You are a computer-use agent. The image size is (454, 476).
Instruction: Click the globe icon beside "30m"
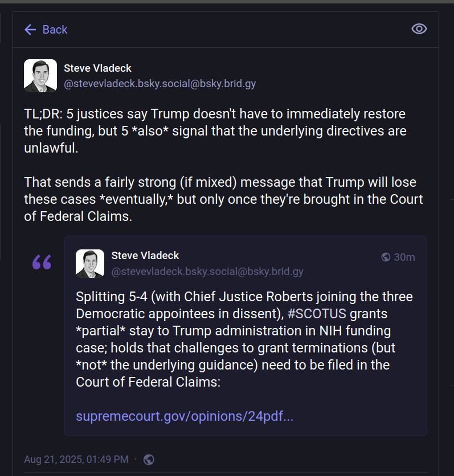tap(386, 257)
